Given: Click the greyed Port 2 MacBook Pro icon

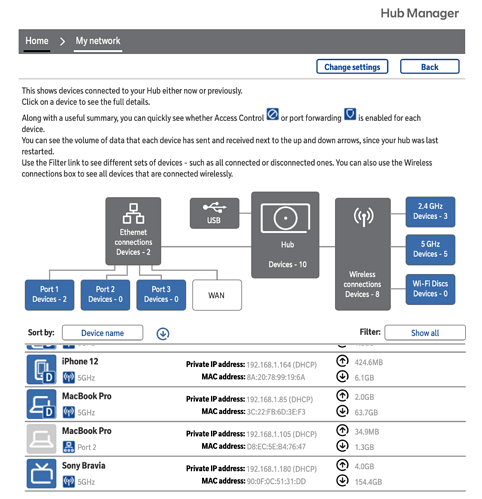Looking at the screenshot, I should (x=42, y=439).
